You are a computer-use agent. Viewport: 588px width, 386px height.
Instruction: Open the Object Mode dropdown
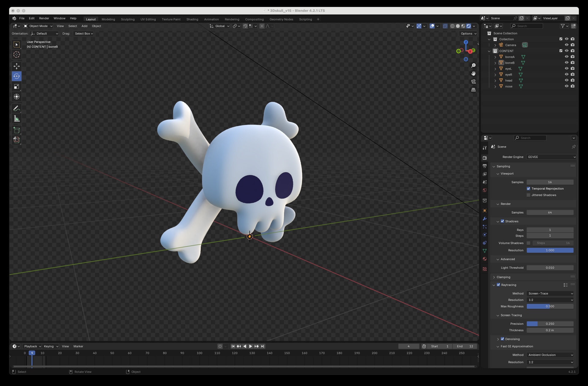click(38, 26)
